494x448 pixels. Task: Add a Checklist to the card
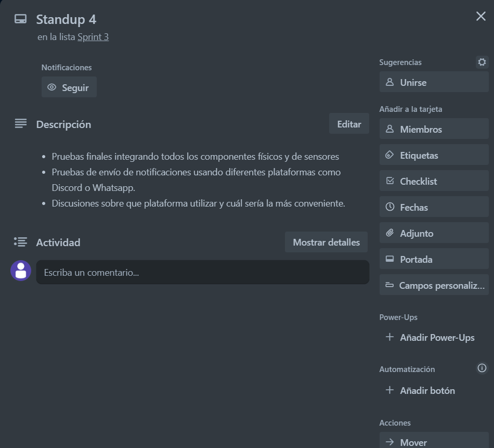434,181
